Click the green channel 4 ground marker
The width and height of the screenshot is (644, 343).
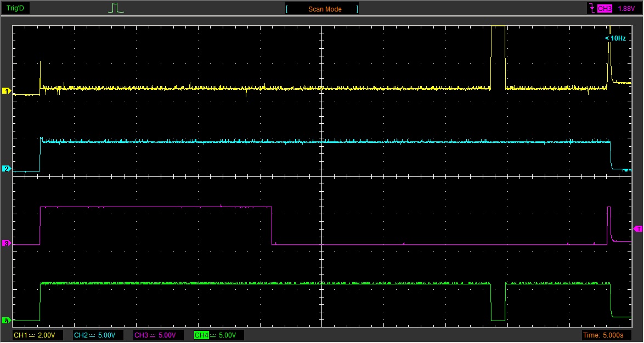[7, 321]
